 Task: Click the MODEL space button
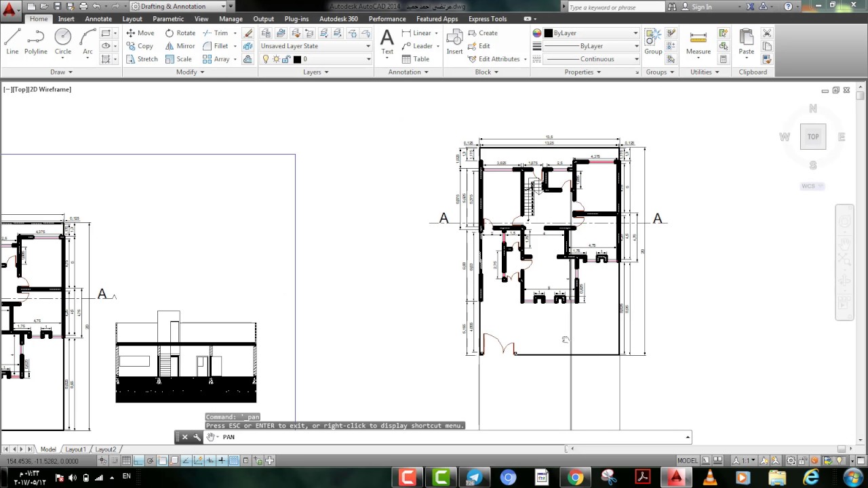coord(688,461)
